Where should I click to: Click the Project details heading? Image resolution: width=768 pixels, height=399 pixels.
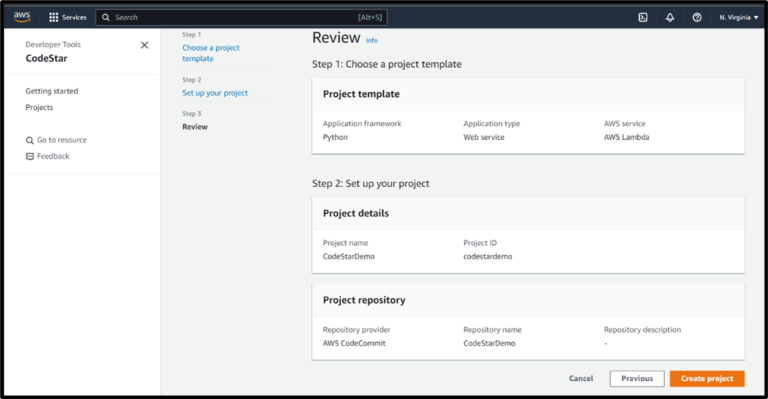click(x=356, y=213)
